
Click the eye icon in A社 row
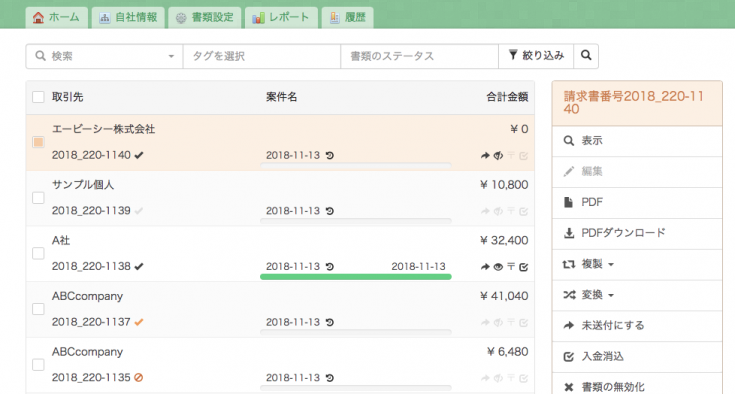[498, 267]
